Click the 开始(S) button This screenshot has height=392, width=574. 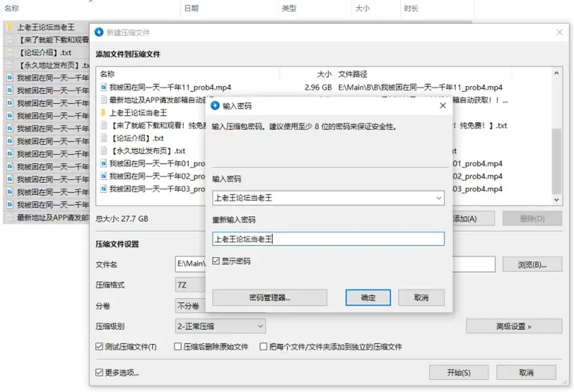[459, 372]
